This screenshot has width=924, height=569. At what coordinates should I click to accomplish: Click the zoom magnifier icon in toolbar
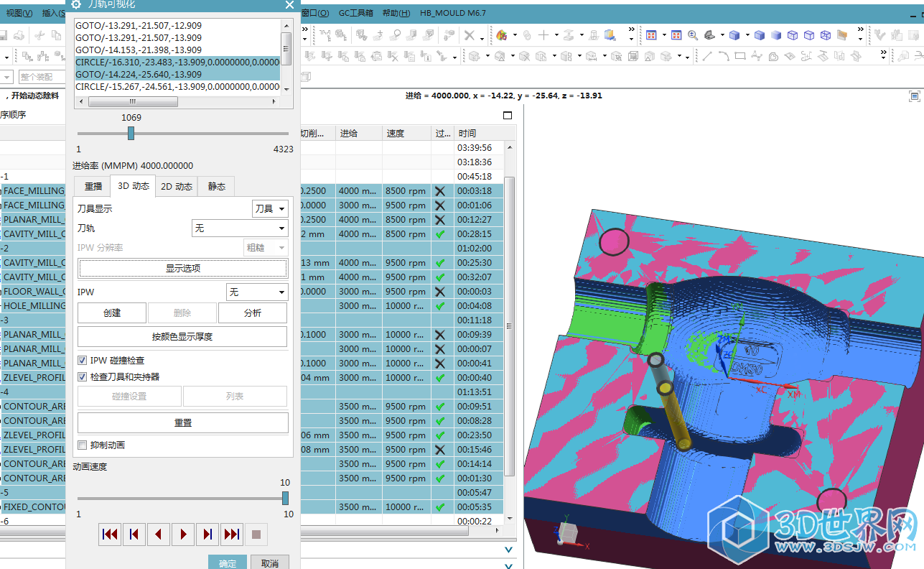point(692,34)
